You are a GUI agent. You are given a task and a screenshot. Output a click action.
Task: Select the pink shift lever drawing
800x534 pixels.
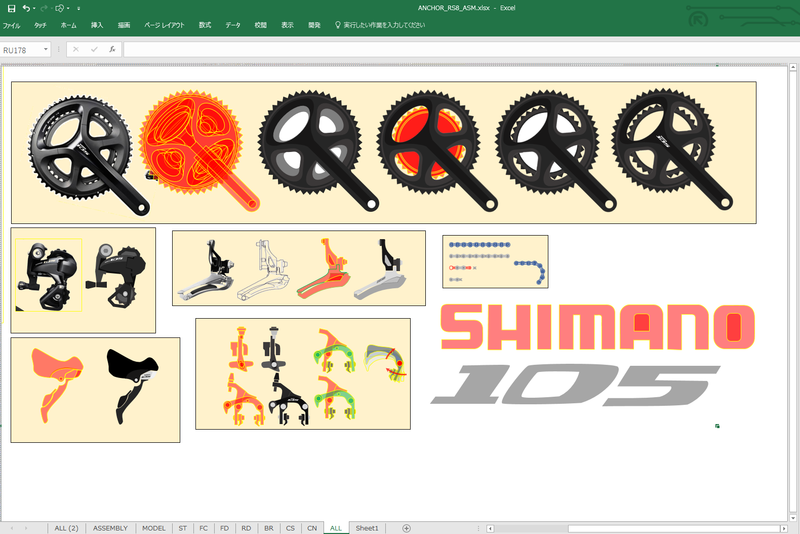pyautogui.click(x=57, y=386)
